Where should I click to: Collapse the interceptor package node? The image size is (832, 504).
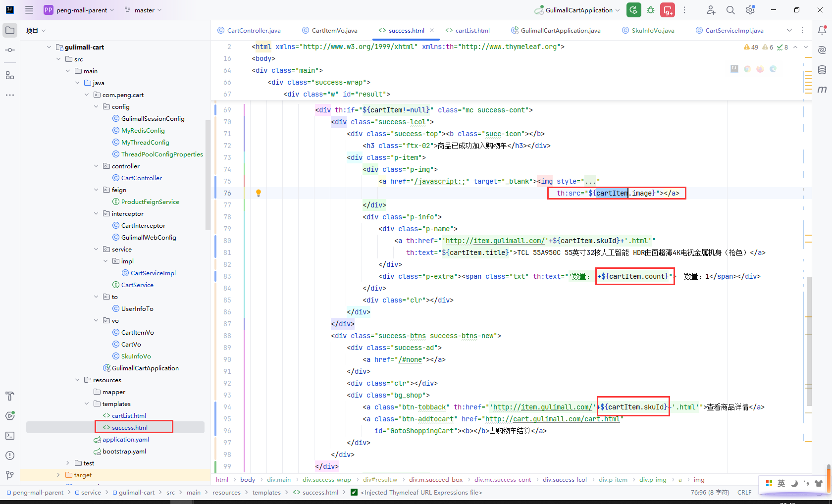click(96, 213)
